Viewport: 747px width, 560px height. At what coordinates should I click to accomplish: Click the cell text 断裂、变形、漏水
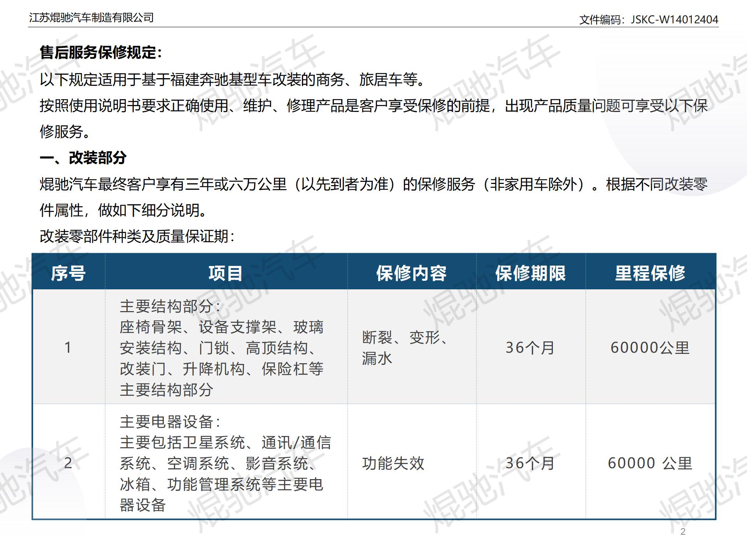point(405,348)
